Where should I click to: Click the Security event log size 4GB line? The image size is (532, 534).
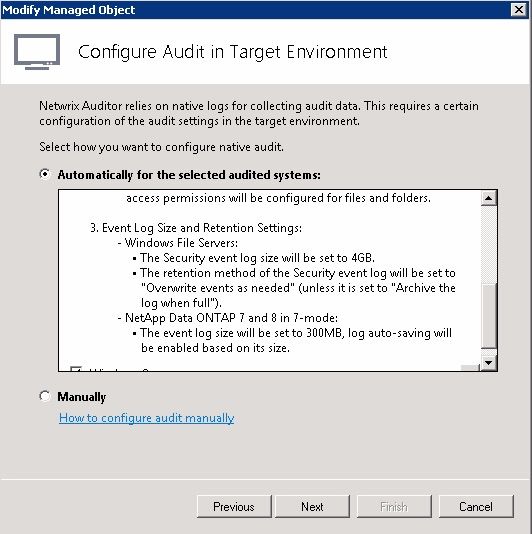(x=254, y=258)
